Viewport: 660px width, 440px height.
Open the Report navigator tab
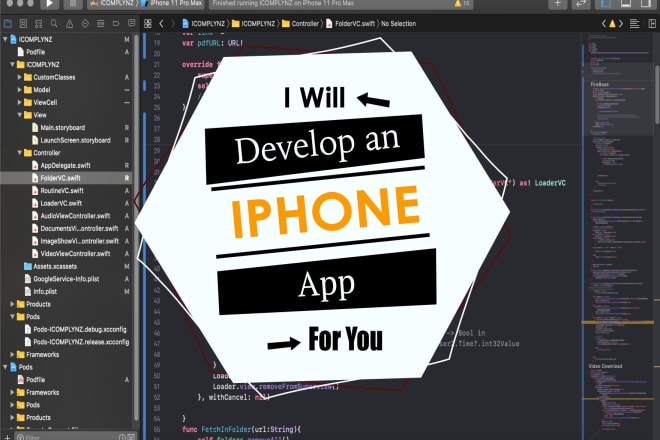pyautogui.click(x=131, y=23)
